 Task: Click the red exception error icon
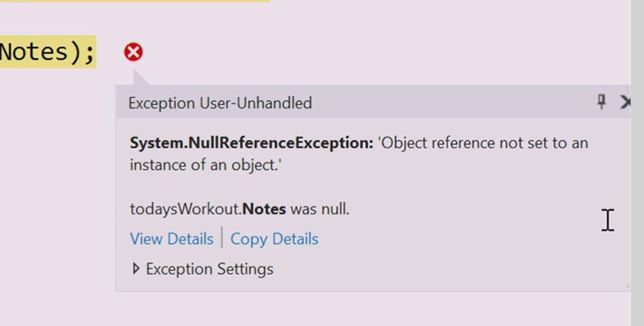(133, 52)
